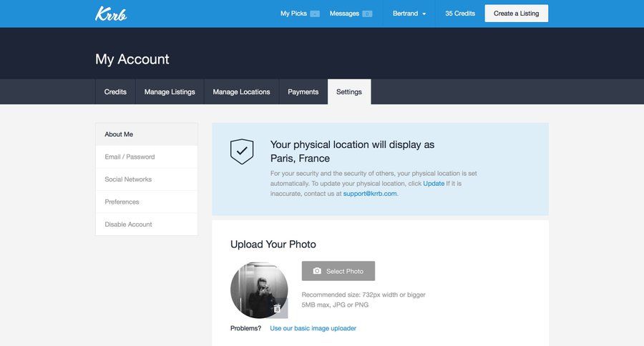Screen dimensions: 644x346
Task: Delete the profile photo via trash icon
Action: (x=277, y=308)
